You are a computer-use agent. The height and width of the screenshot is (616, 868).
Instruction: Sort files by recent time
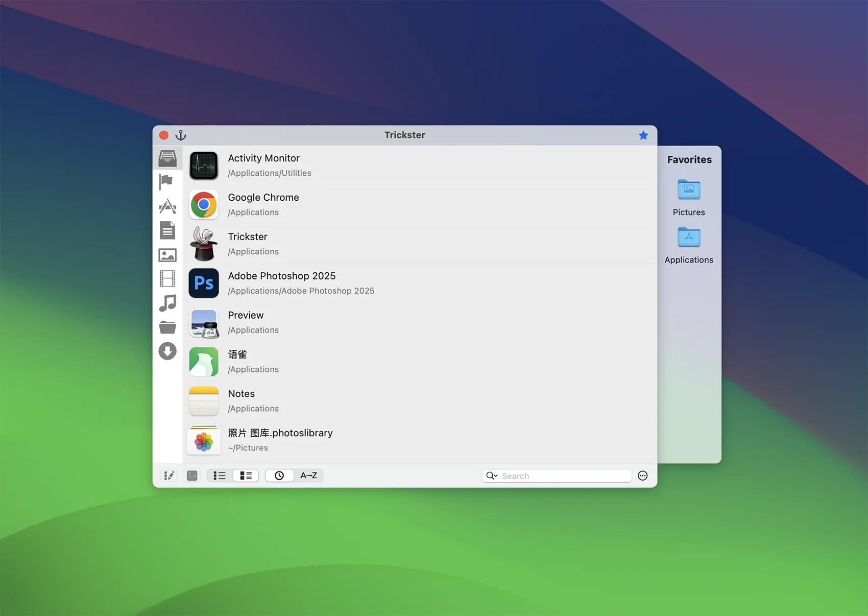[279, 476]
